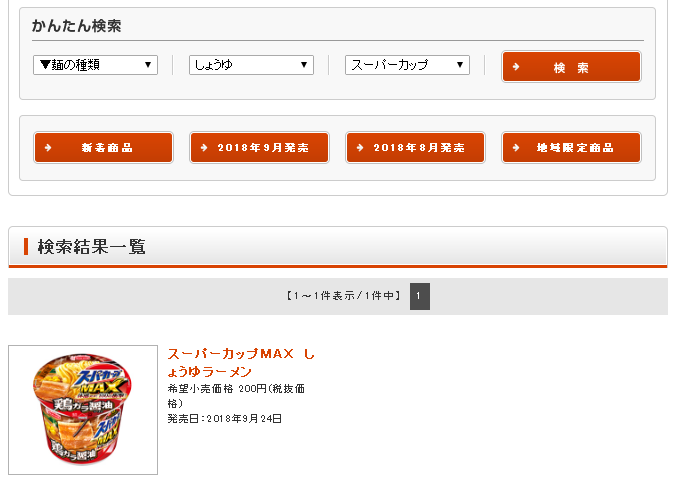This screenshot has width=675, height=493.
Task: Click arrow icon on 地域限定商品 button
Action: 516,148
